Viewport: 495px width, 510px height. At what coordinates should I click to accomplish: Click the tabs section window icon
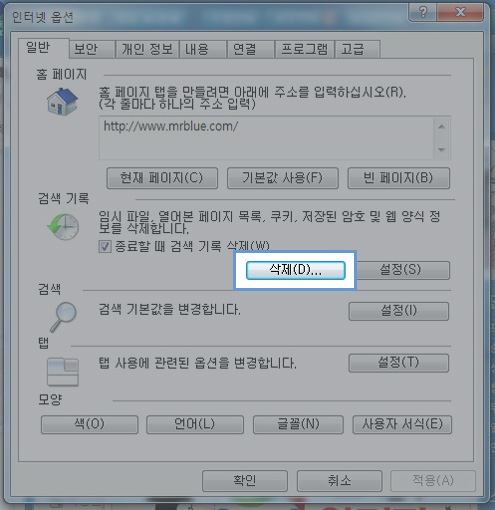63,372
